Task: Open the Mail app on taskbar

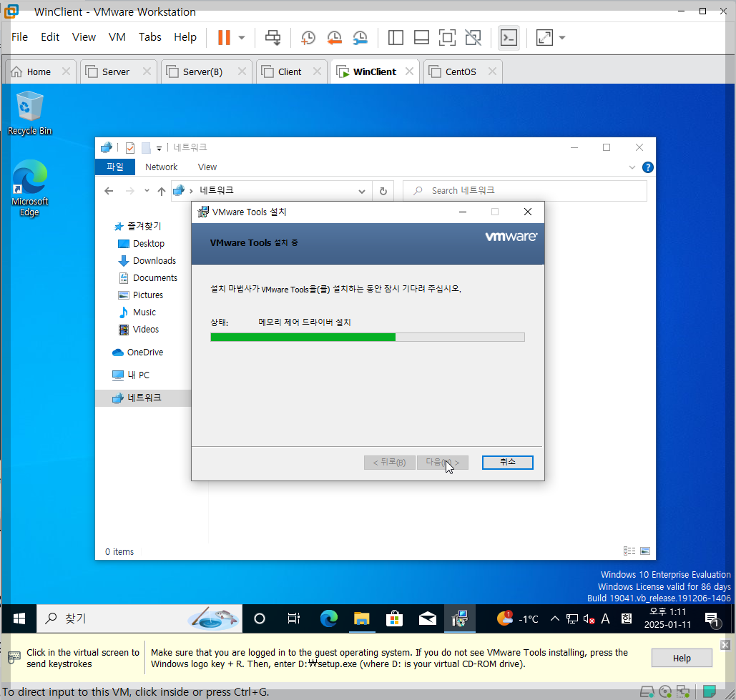Action: 428,618
